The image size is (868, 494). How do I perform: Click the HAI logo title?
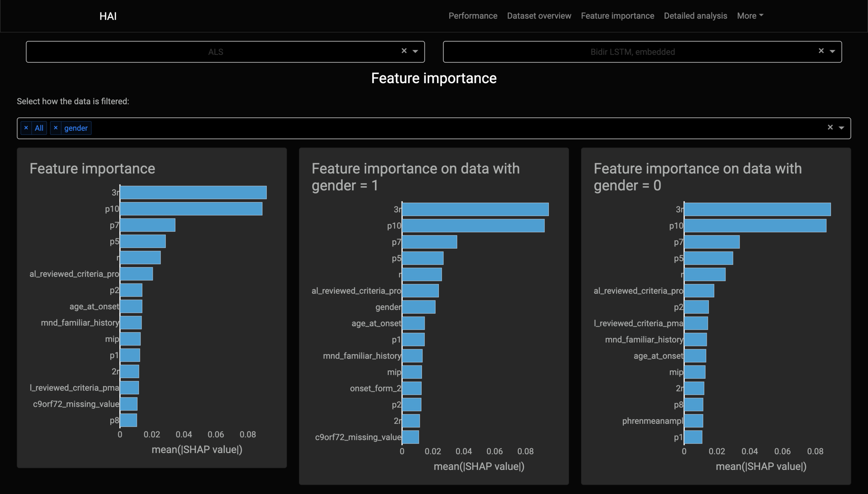coord(108,16)
